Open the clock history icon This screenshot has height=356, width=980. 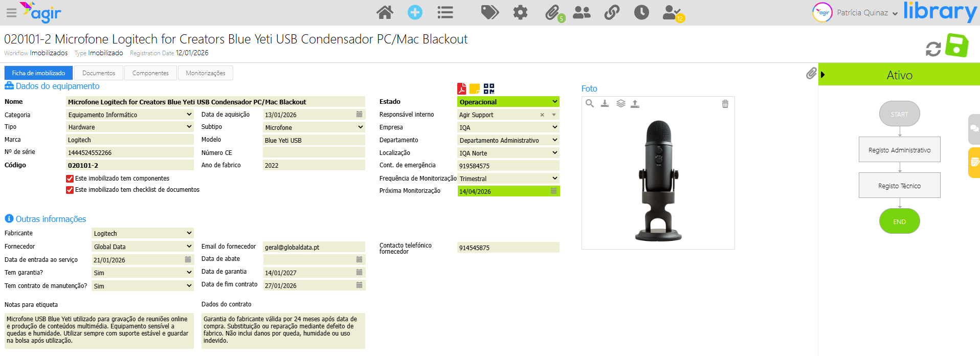641,12
